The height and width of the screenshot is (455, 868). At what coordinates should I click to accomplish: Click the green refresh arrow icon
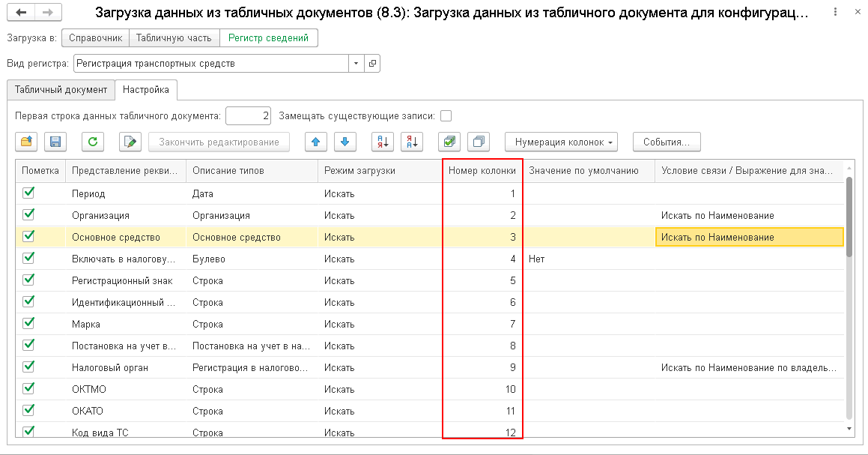pos(93,142)
